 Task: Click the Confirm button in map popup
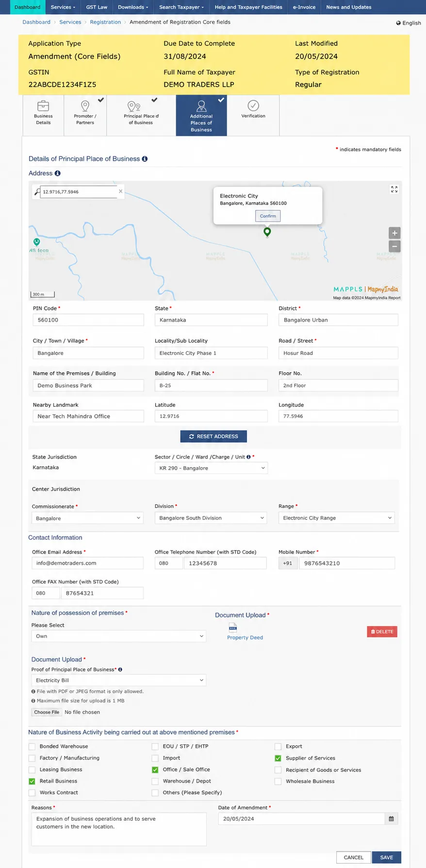pyautogui.click(x=268, y=216)
